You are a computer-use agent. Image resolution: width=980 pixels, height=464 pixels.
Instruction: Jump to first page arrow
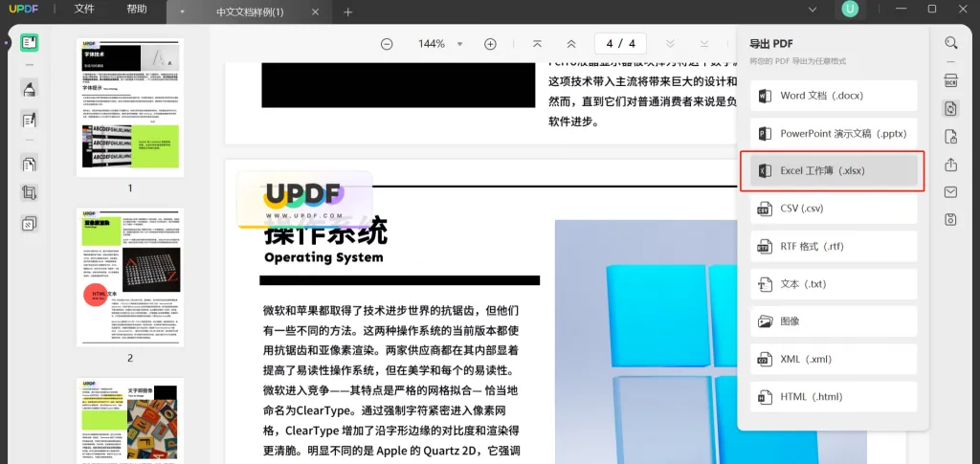click(537, 44)
